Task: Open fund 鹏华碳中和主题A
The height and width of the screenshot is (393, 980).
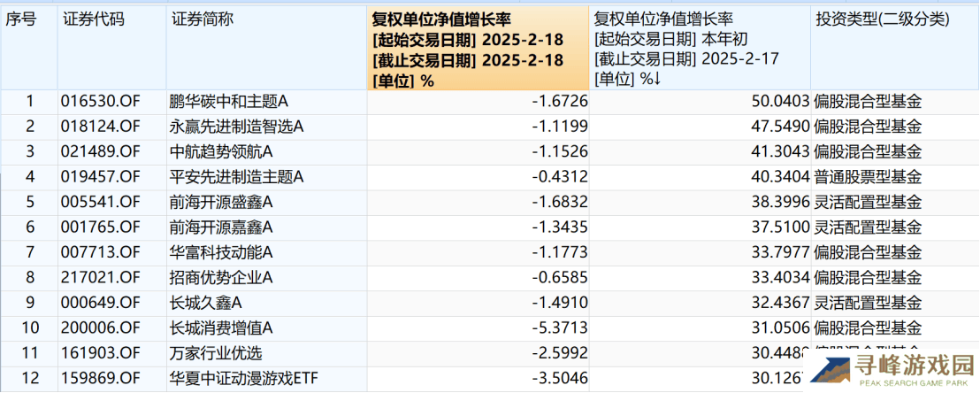Action: [x=229, y=102]
